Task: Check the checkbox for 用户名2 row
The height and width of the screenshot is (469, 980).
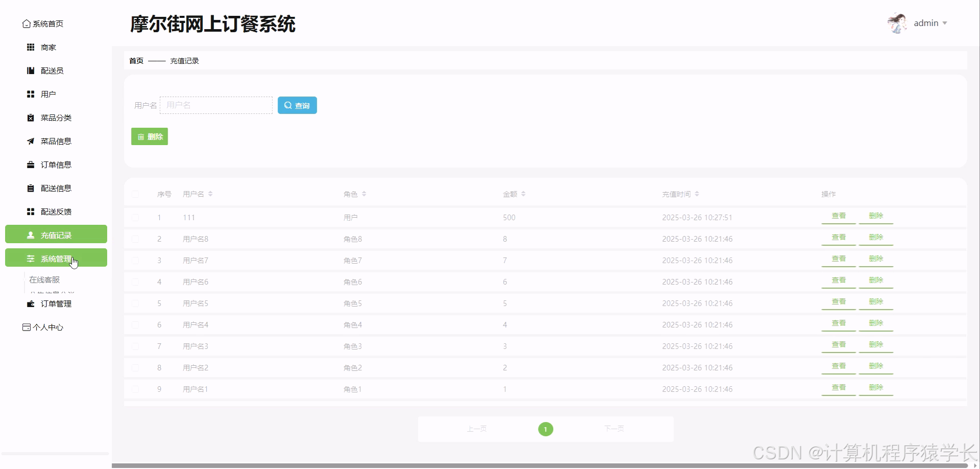Action: [x=135, y=368]
